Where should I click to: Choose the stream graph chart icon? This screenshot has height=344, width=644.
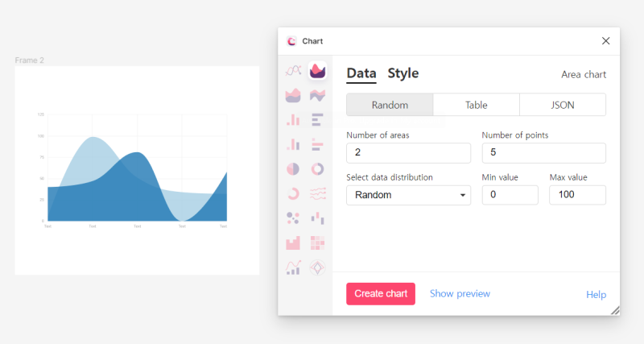pyautogui.click(x=317, y=95)
